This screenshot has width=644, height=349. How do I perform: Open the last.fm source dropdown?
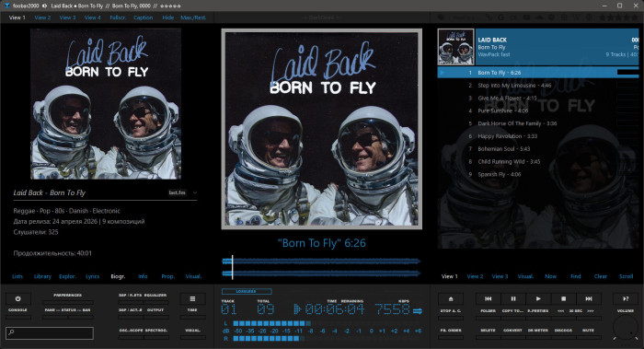195,192
